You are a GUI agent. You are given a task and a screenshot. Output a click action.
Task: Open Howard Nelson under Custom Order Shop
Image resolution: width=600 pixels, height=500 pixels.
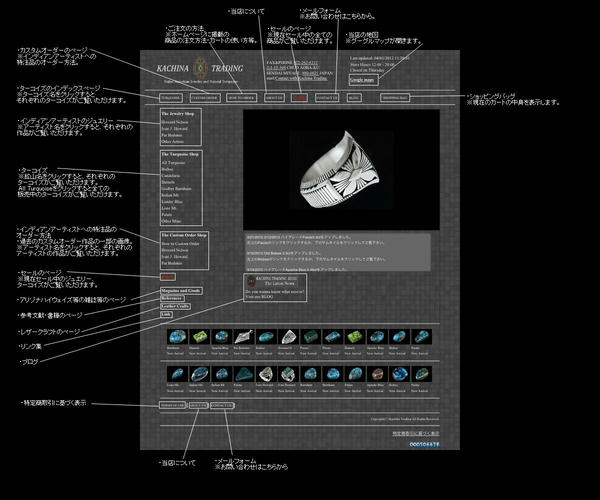(x=174, y=250)
